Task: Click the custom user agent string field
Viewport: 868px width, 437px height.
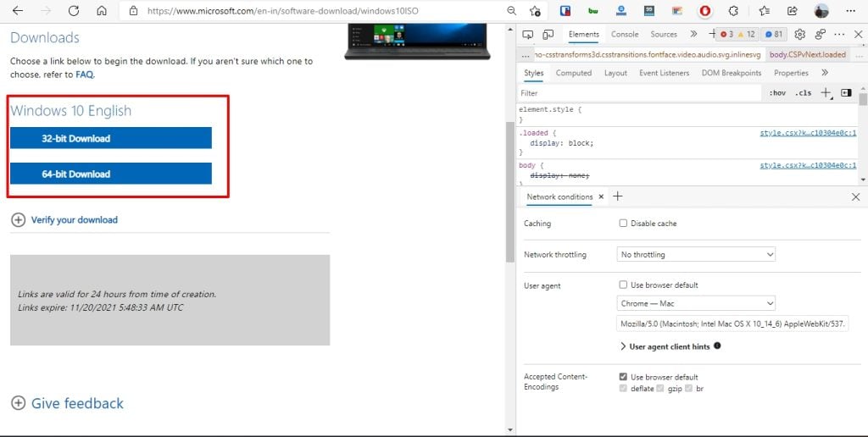Action: tap(732, 324)
